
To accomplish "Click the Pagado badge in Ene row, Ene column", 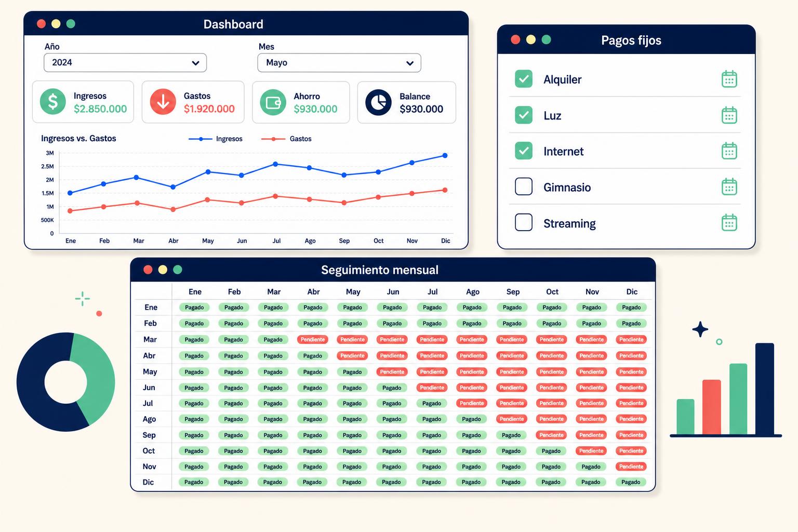I will pyautogui.click(x=194, y=308).
